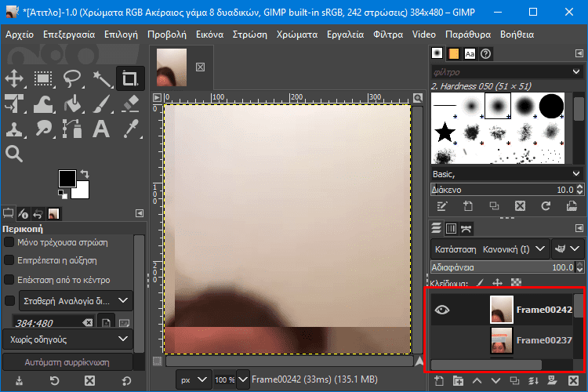Delete the selected layer
The height and width of the screenshot is (392, 588).
tap(573, 381)
